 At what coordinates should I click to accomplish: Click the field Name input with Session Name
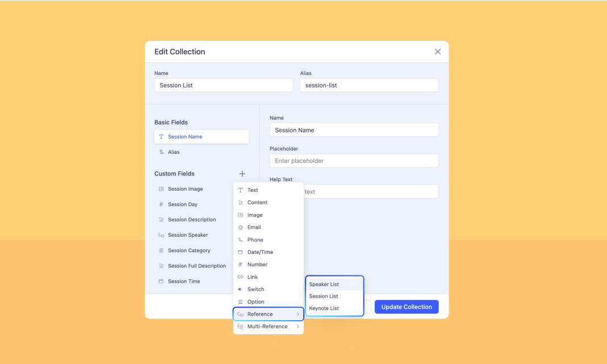tap(354, 130)
